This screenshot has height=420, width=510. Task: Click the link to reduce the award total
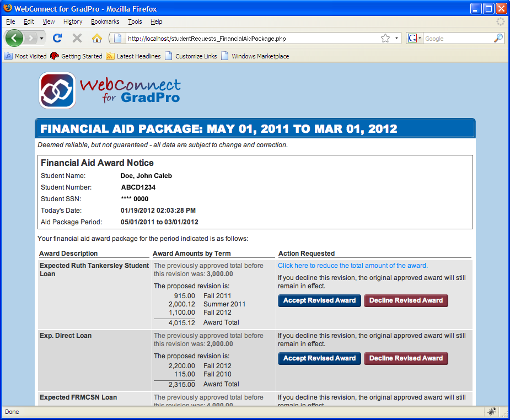point(352,266)
